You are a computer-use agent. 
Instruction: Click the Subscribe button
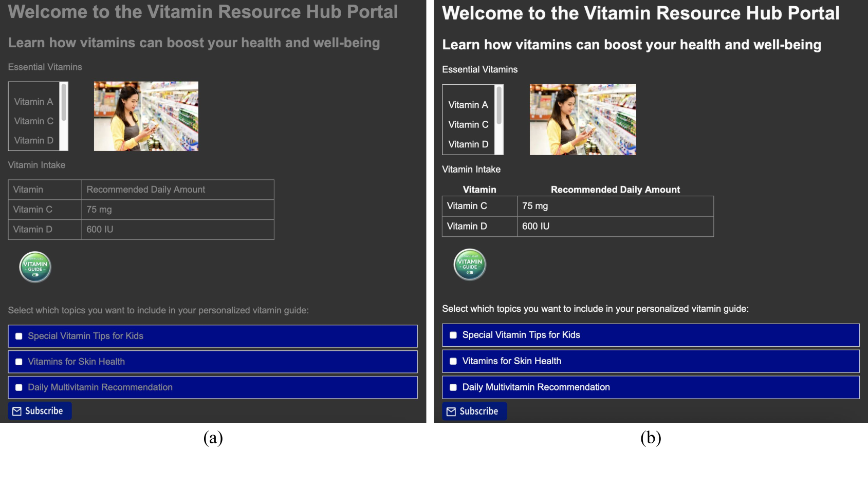[x=40, y=410]
